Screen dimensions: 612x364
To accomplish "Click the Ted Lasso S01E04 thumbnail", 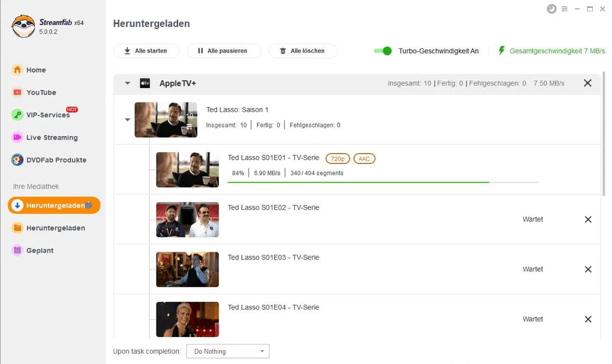I will [x=187, y=319].
